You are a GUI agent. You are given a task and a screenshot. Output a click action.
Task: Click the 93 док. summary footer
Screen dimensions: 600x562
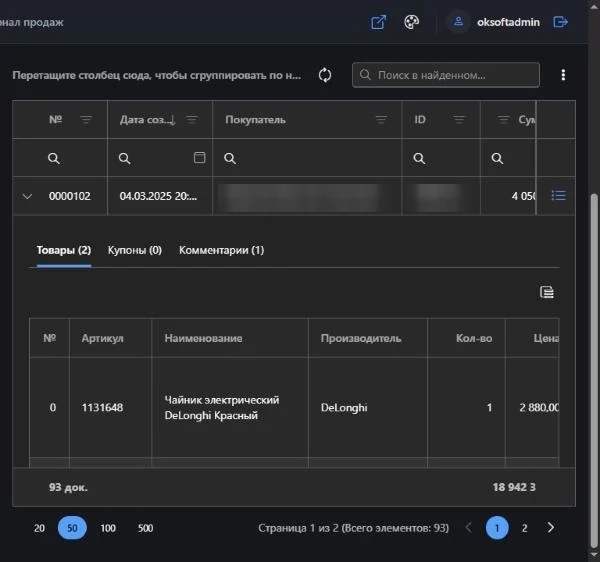(x=68, y=487)
